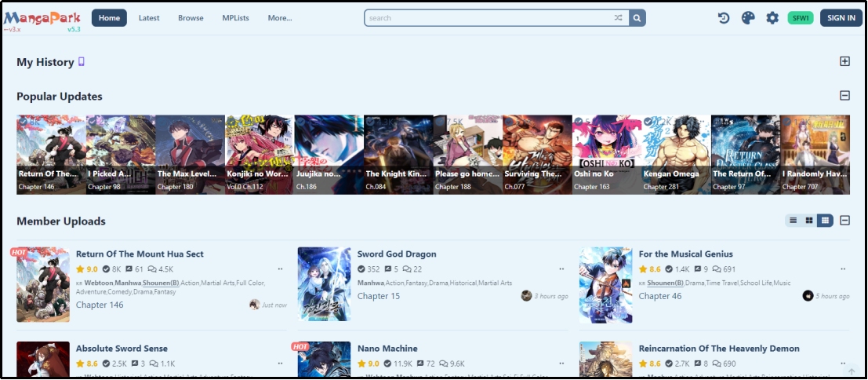Open the MPLists tab
The image size is (868, 380).
235,18
